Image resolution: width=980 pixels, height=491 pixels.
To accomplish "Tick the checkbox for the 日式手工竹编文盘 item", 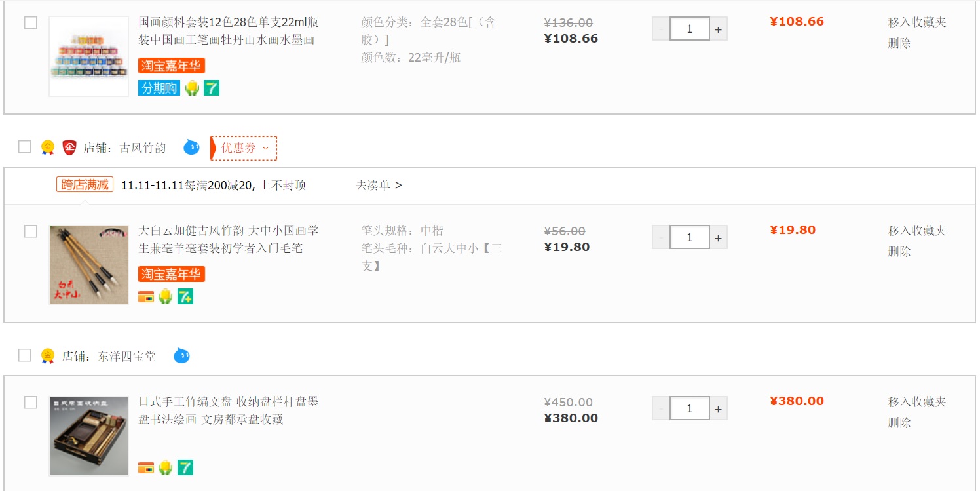I will click(x=31, y=402).
